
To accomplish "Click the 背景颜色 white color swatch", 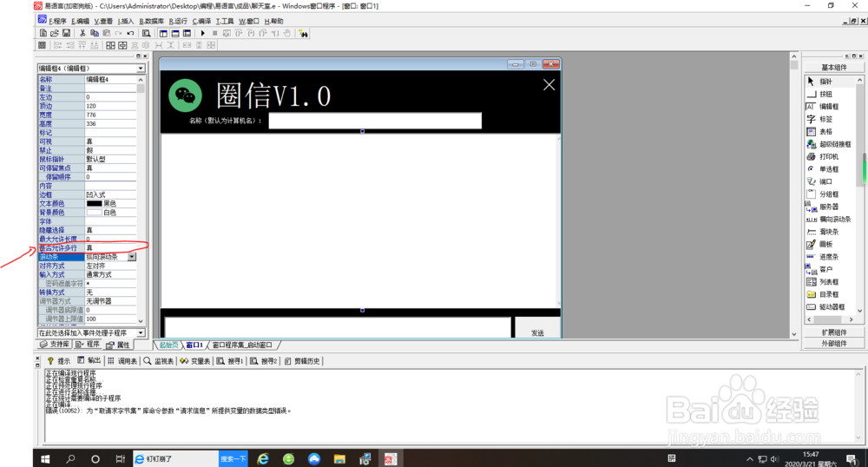I will coord(94,213).
